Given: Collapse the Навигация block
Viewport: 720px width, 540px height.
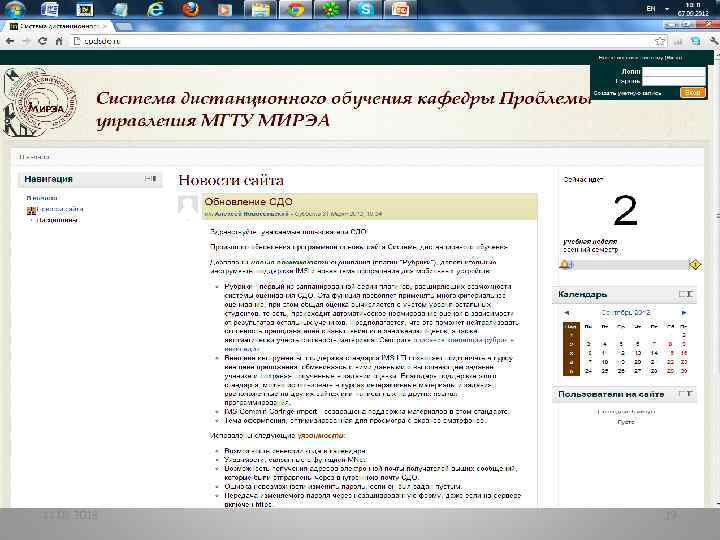Looking at the screenshot, I should [x=148, y=179].
